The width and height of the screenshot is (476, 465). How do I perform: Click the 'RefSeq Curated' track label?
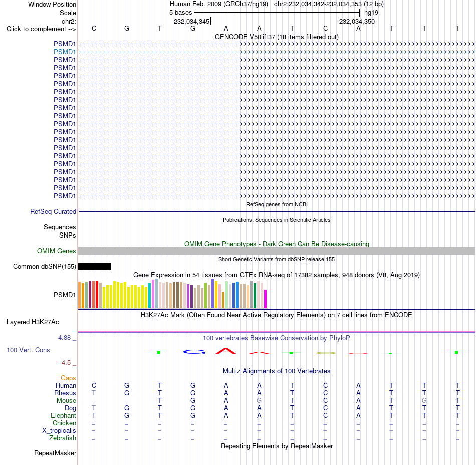pyautogui.click(x=53, y=212)
